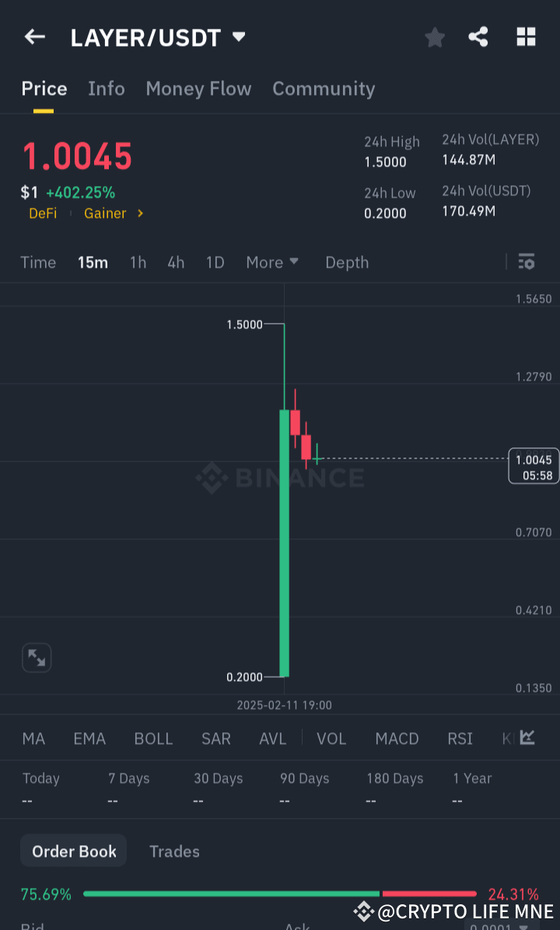Enable the RSI indicator

460,738
